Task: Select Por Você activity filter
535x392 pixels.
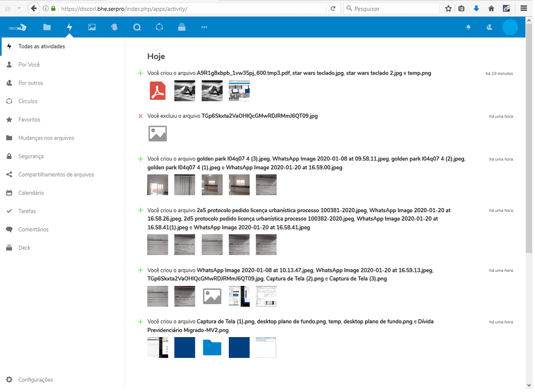Action: coord(29,65)
